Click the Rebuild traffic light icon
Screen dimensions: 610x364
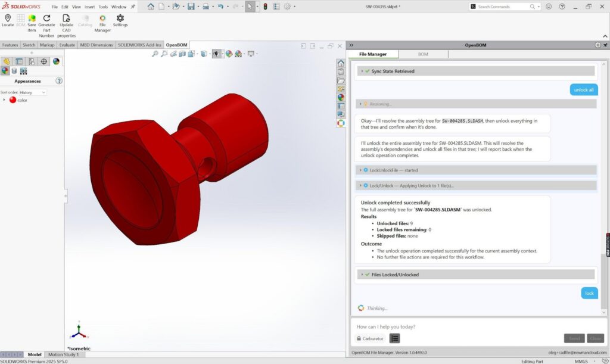(x=265, y=7)
